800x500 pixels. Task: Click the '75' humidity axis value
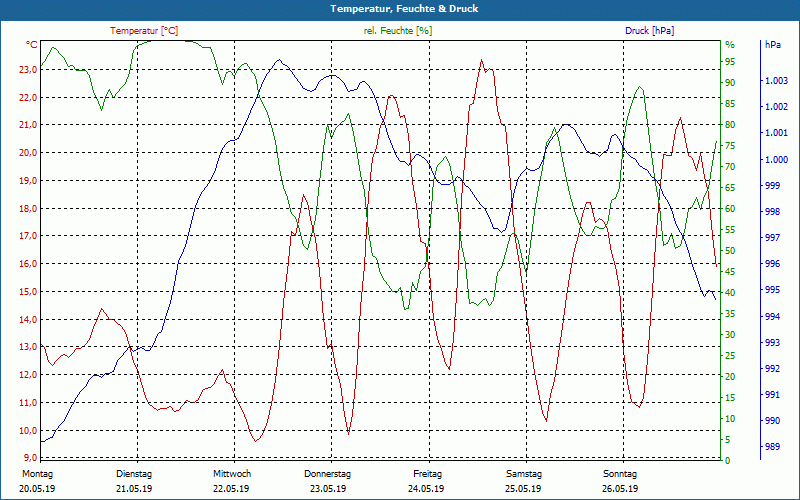(x=730, y=145)
